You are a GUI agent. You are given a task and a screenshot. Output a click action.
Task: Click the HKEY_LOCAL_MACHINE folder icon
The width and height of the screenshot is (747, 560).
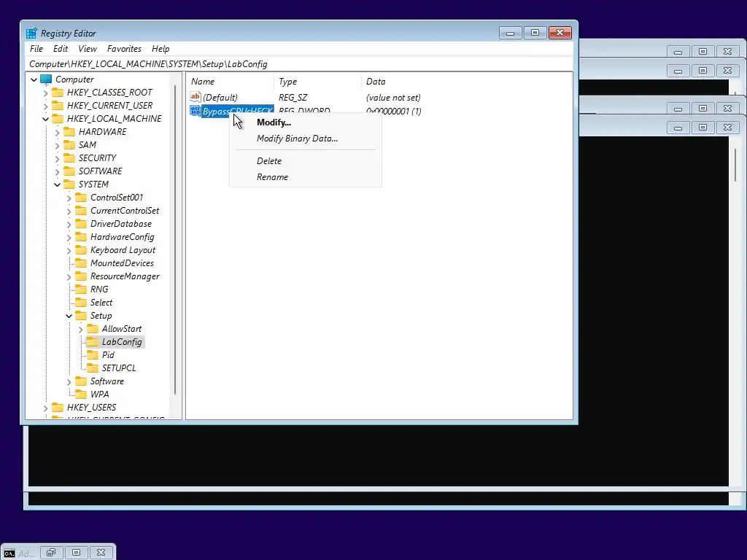pyautogui.click(x=58, y=119)
